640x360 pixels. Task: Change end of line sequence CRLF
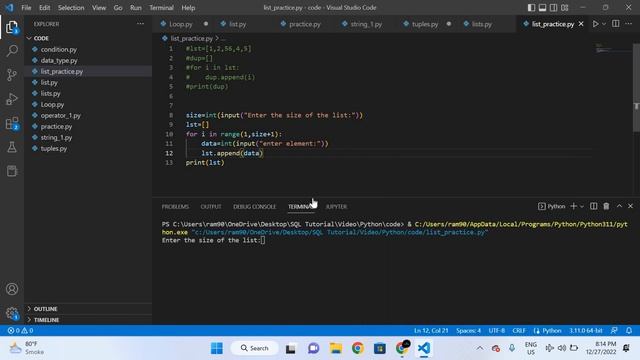pyautogui.click(x=519, y=330)
